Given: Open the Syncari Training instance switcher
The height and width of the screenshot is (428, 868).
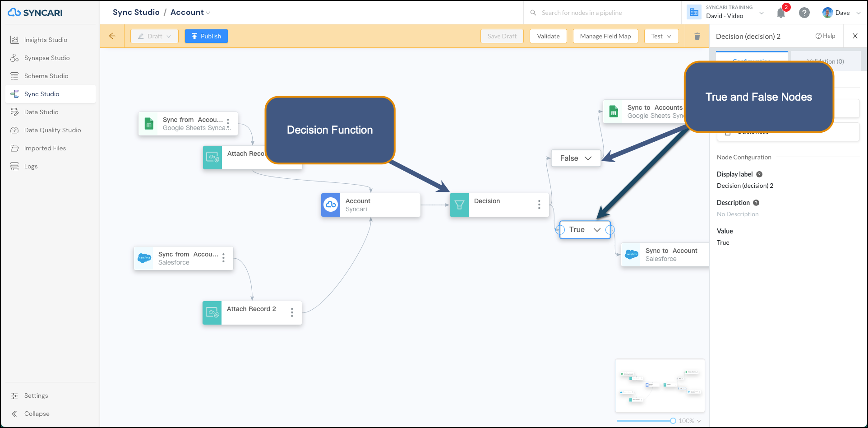Looking at the screenshot, I should pyautogui.click(x=725, y=12).
